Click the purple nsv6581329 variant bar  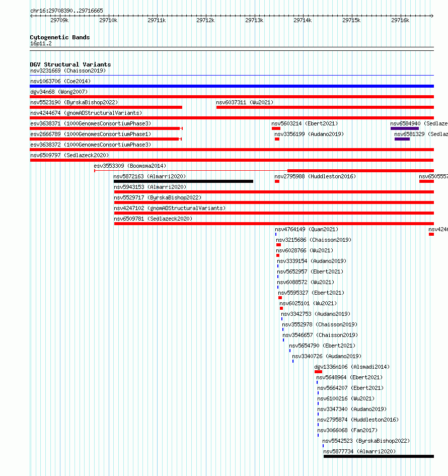click(402, 140)
